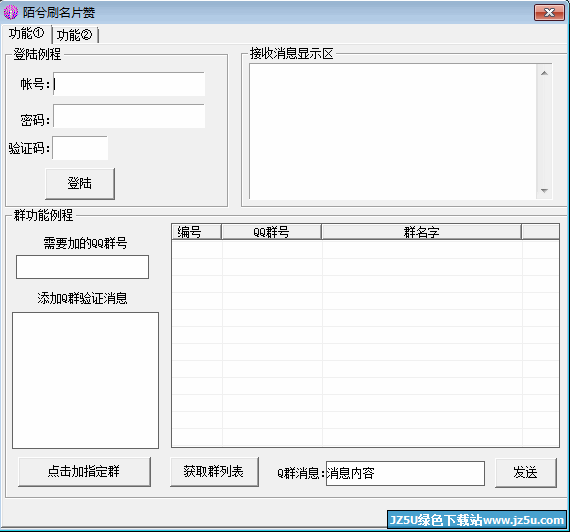Click the message area scroll up arrow

(x=544, y=73)
